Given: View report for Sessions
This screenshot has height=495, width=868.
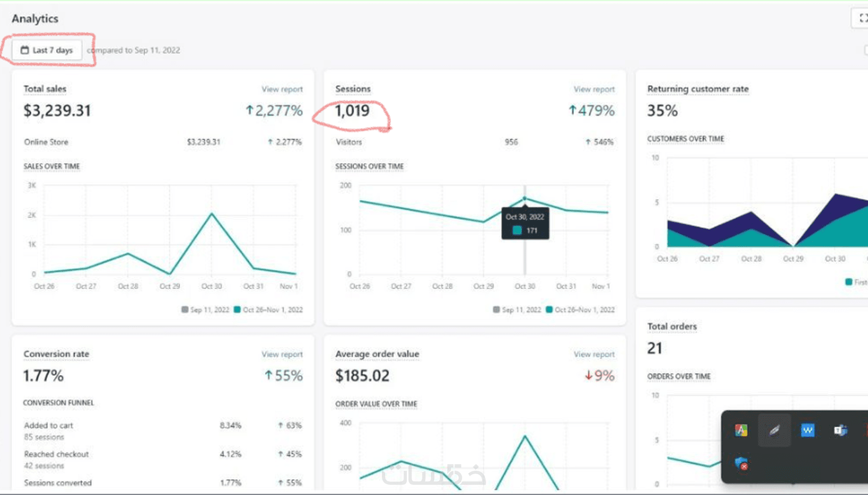Looking at the screenshot, I should (594, 89).
